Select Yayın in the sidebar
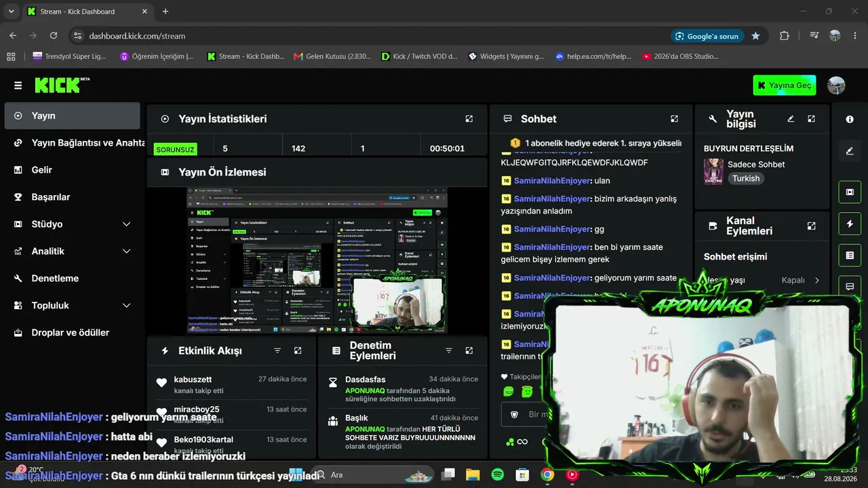Image resolution: width=868 pixels, height=488 pixels. (x=72, y=116)
